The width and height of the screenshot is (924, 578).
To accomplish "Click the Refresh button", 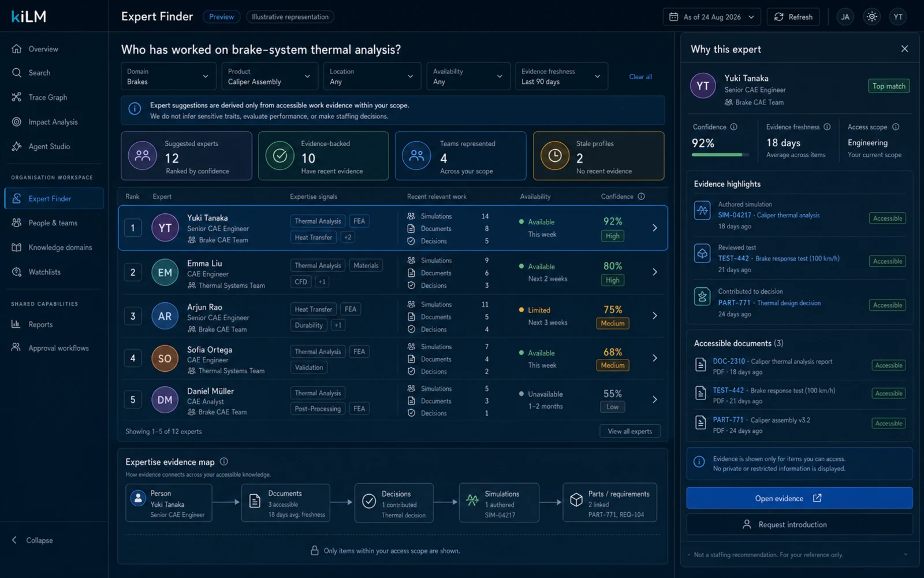I will click(793, 17).
